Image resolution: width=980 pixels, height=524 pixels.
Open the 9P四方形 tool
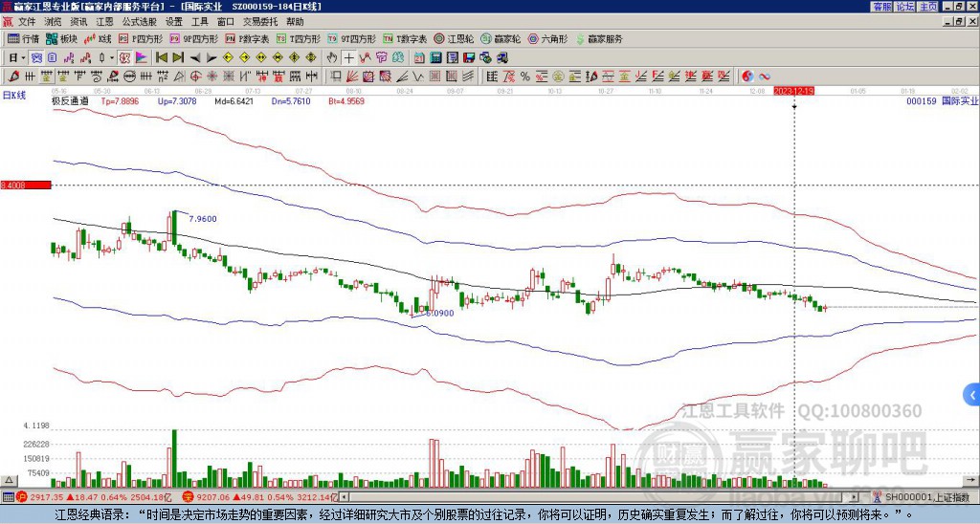[193, 38]
